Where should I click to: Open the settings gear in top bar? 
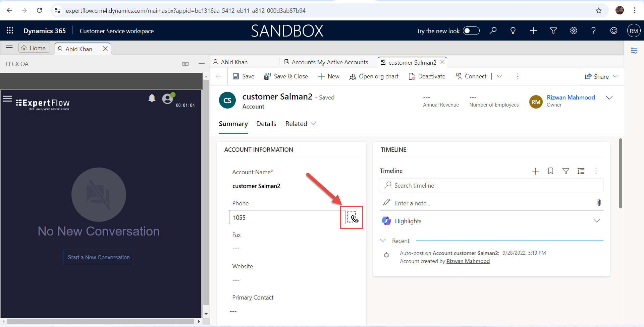coord(574,31)
